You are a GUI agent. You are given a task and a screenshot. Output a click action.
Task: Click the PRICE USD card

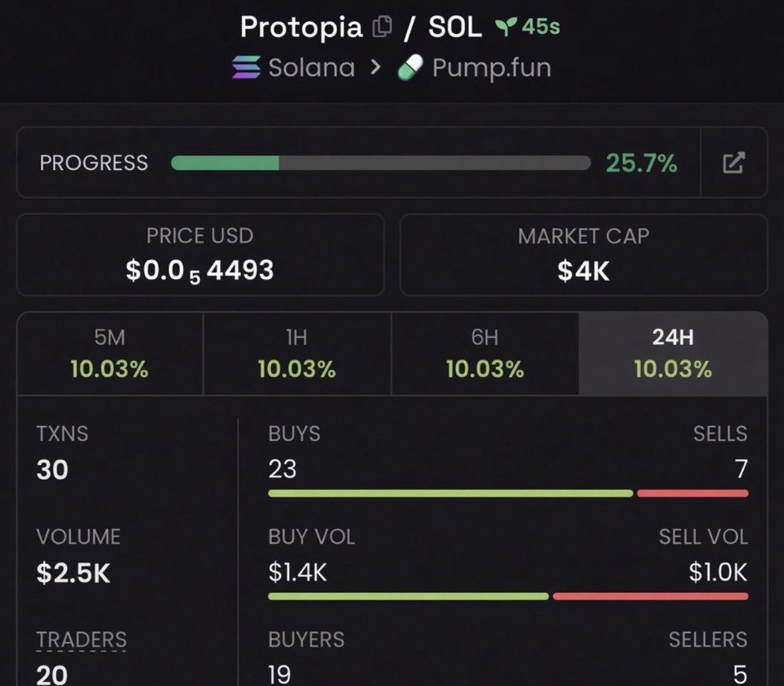(x=200, y=255)
